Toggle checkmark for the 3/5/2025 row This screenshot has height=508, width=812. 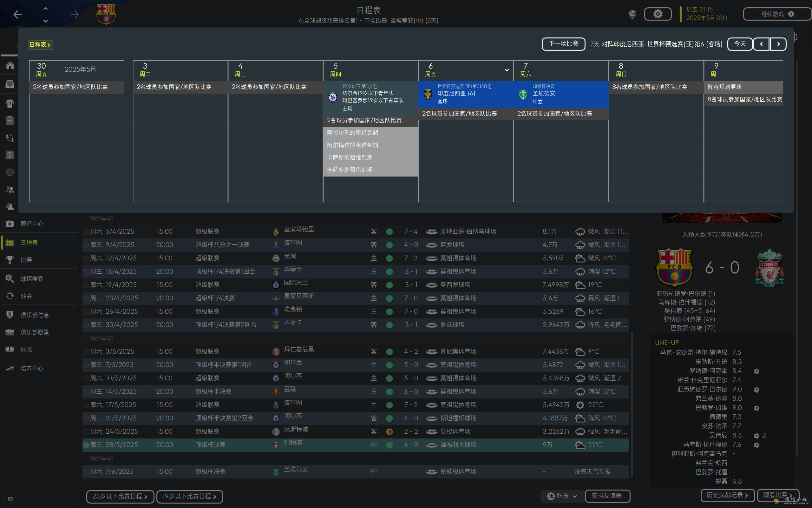[86, 352]
